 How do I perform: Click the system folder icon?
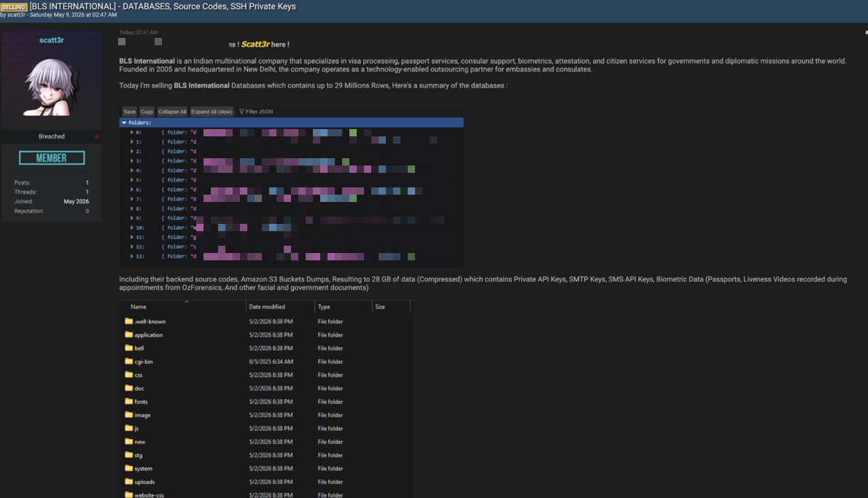click(129, 467)
